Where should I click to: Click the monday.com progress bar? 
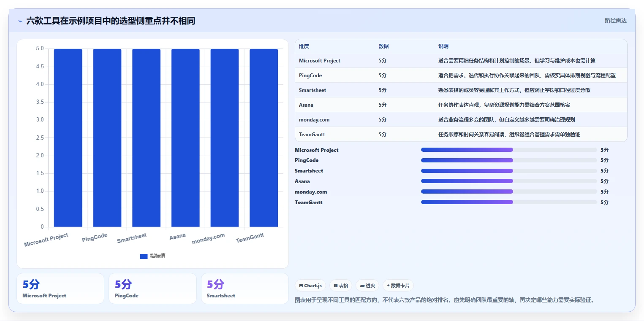(x=509, y=192)
